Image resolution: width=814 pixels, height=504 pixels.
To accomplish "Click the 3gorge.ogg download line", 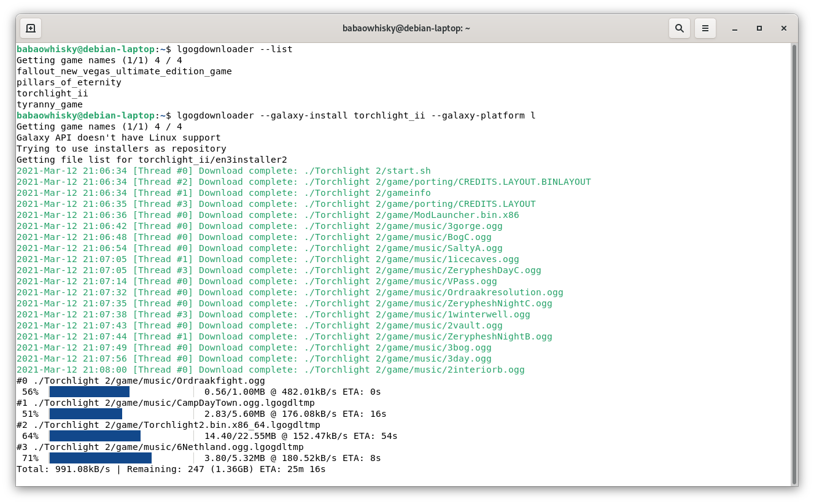I will pos(260,226).
